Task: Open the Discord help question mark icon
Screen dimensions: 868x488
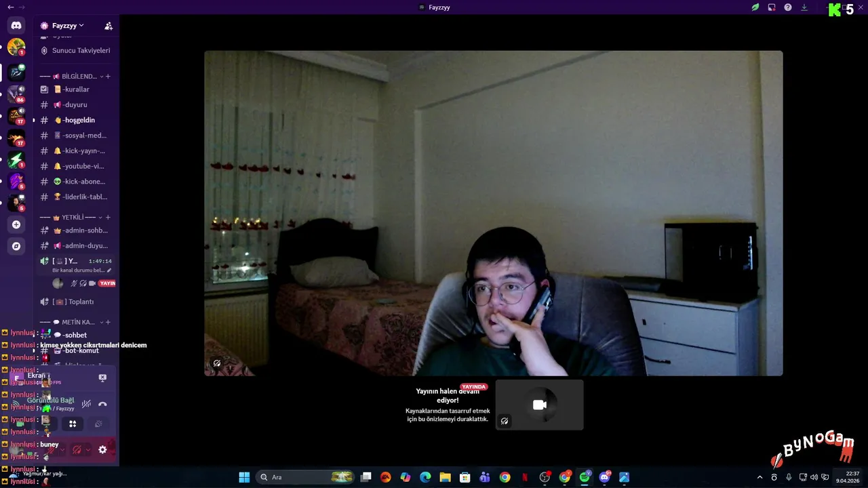Action: pyautogui.click(x=788, y=7)
